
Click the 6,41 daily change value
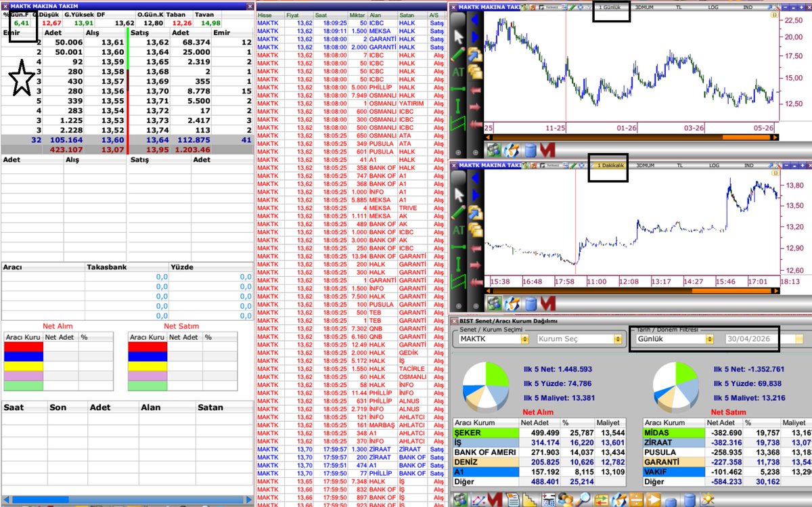coord(21,22)
